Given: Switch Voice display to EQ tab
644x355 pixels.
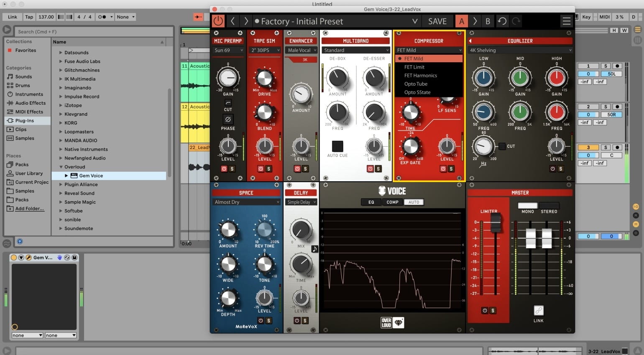Looking at the screenshot, I should [x=371, y=202].
